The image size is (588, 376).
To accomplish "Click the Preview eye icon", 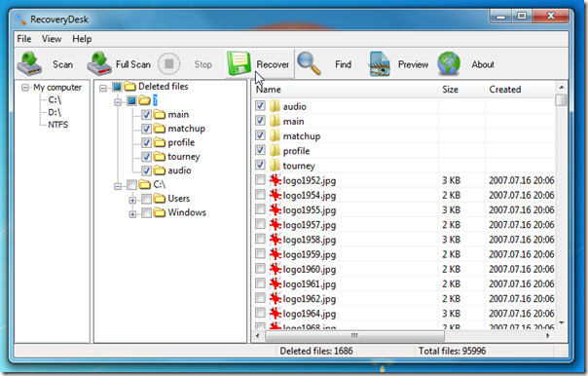I will pyautogui.click(x=380, y=63).
